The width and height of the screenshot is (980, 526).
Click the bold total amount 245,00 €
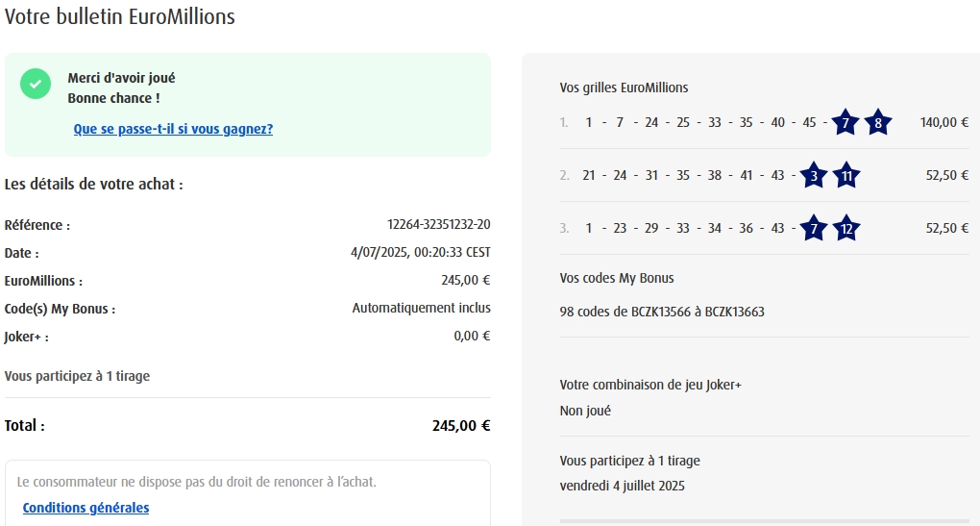tap(461, 426)
